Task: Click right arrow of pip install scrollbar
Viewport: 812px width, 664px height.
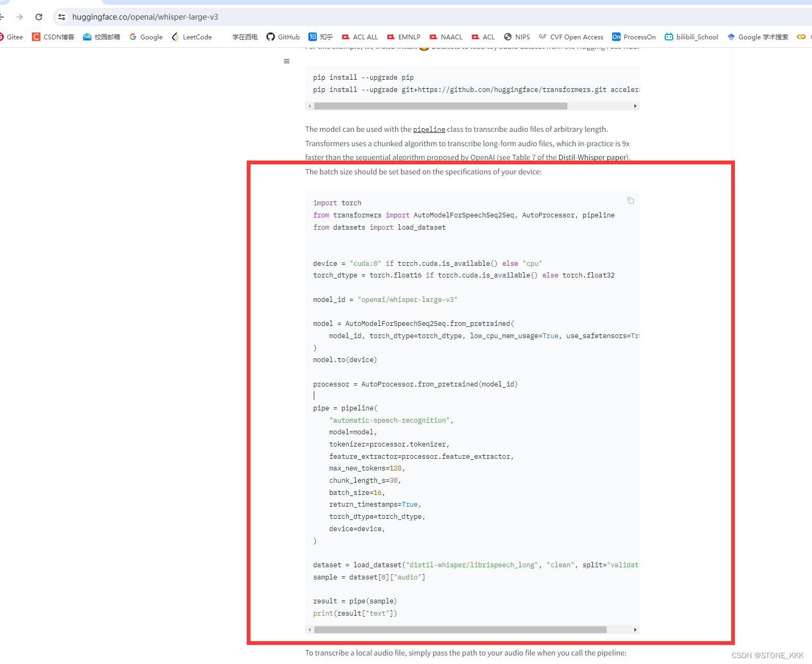Action: pyautogui.click(x=635, y=106)
